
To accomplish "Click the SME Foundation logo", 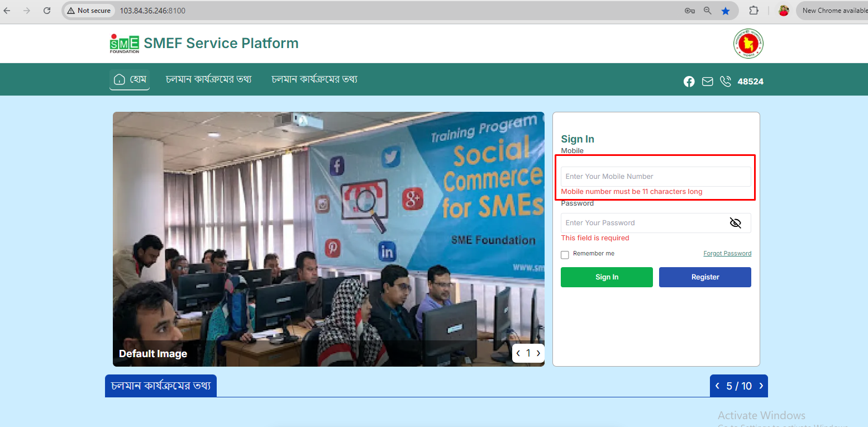I will (124, 44).
